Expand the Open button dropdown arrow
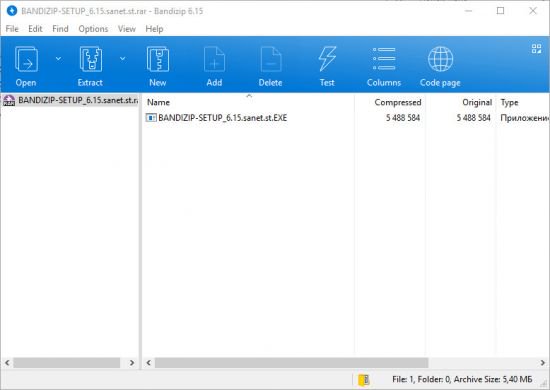 pos(59,59)
